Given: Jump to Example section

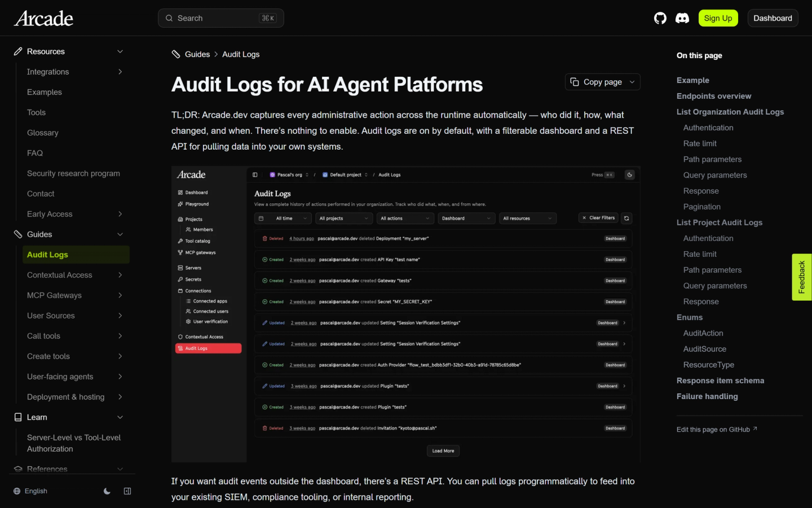Looking at the screenshot, I should point(693,80).
